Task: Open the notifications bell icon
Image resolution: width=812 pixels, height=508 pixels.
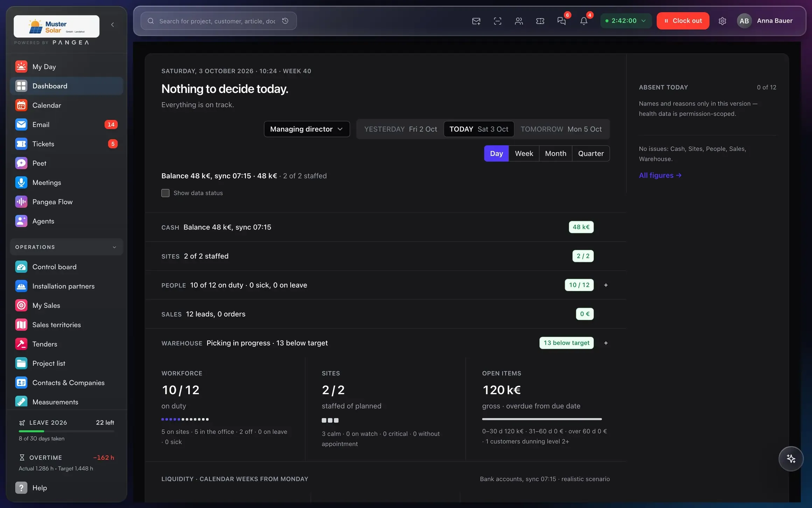Action: pyautogui.click(x=583, y=21)
